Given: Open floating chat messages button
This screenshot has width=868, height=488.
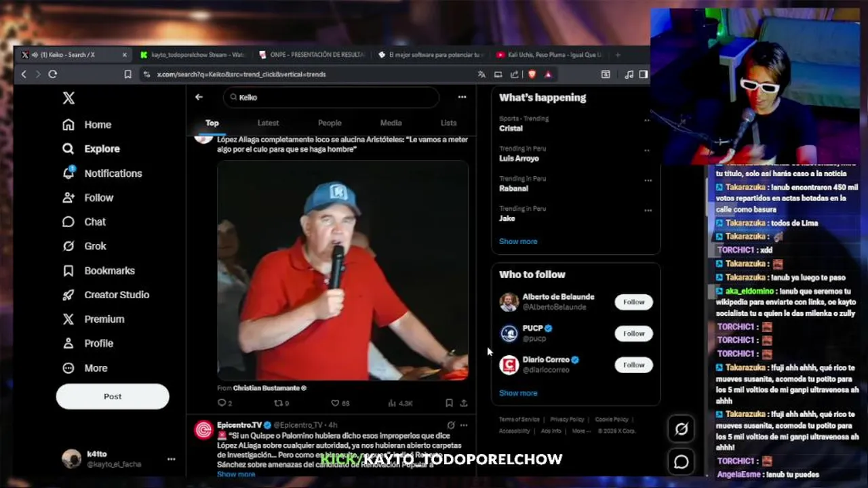Looking at the screenshot, I should point(682,462).
